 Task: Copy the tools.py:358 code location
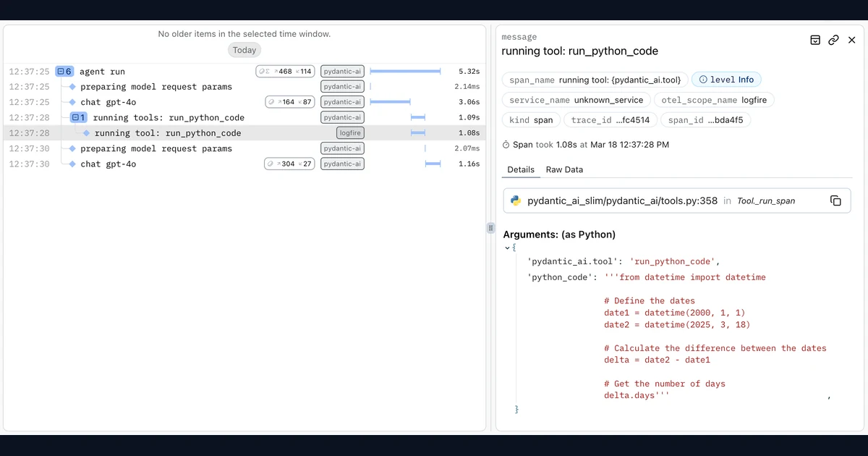835,200
